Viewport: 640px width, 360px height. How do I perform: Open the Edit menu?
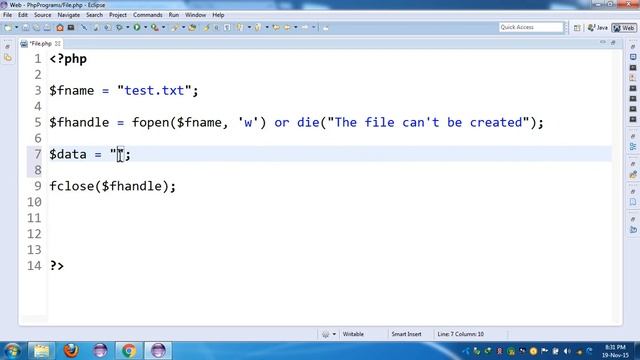pyautogui.click(x=23, y=15)
